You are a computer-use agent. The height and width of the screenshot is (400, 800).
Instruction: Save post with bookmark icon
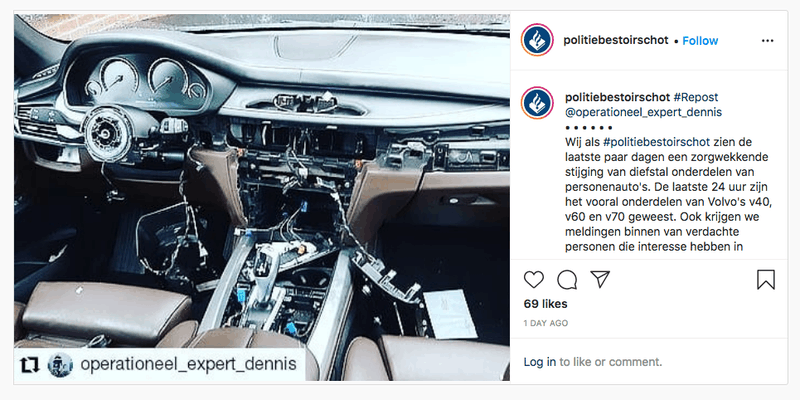point(766,280)
